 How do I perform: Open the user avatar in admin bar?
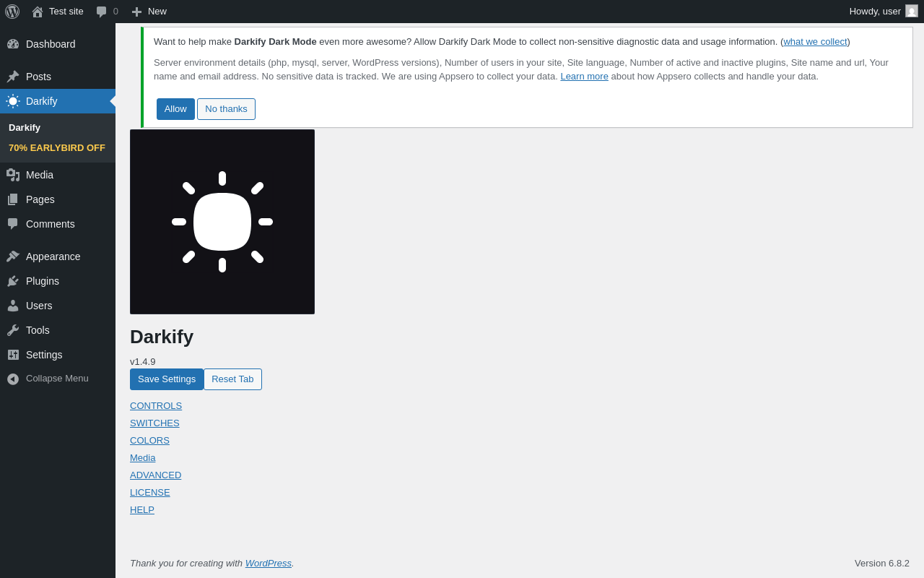click(x=912, y=11)
